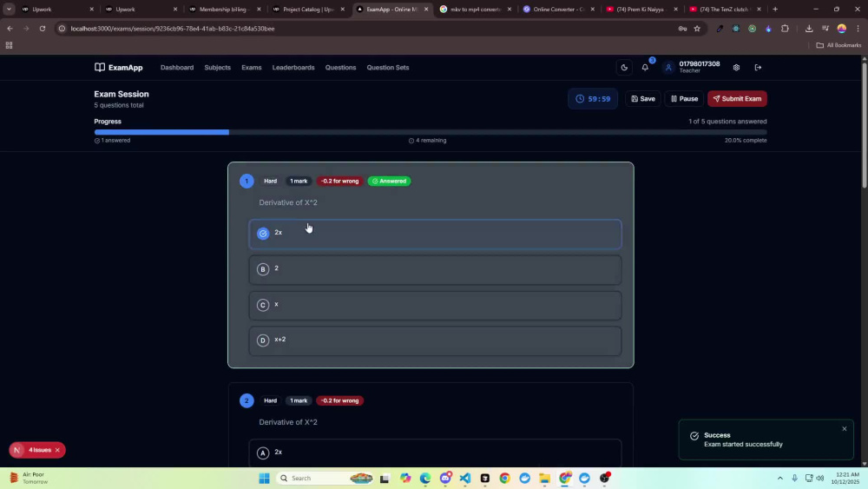Open user profile avatar icon
Viewport: 868px width, 489px height.
(668, 68)
